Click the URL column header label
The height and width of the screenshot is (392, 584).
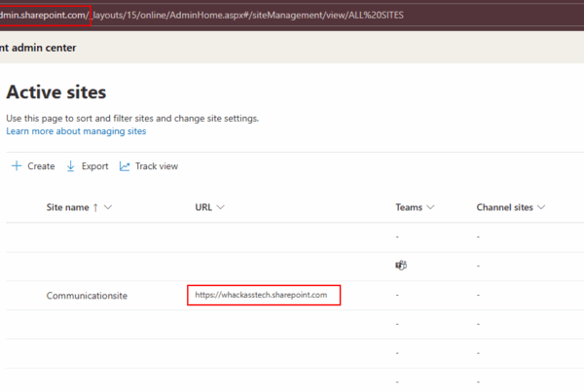tap(203, 207)
